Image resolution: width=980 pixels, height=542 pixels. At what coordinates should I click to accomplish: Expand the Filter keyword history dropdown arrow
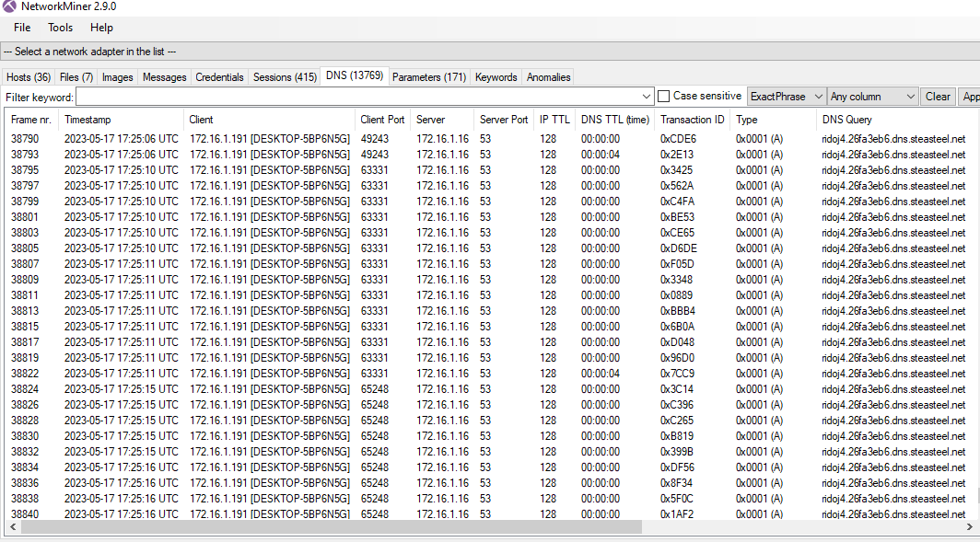tap(647, 97)
